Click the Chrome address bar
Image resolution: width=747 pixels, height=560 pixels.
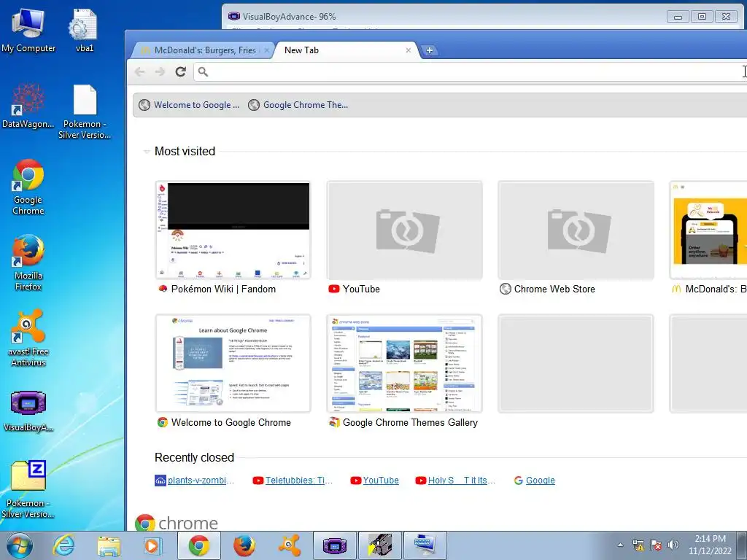471,72
